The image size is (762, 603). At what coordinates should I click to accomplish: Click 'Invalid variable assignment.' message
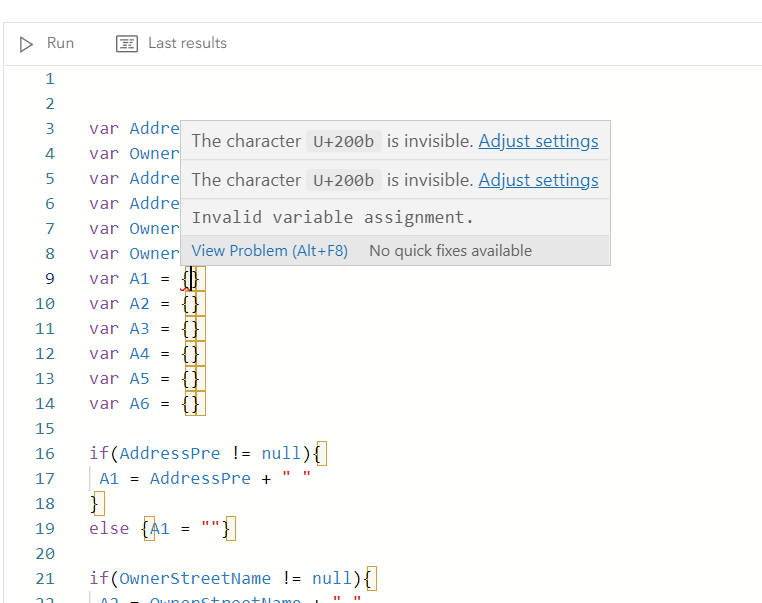332,217
